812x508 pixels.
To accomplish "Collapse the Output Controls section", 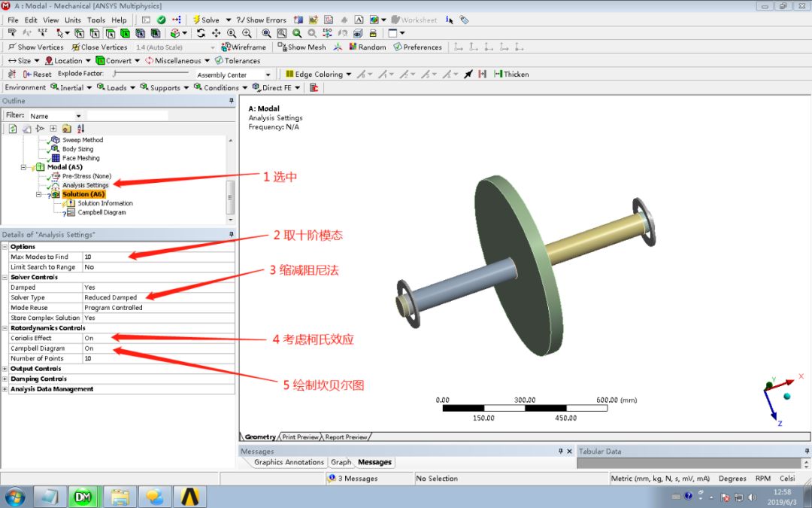I will point(6,369).
